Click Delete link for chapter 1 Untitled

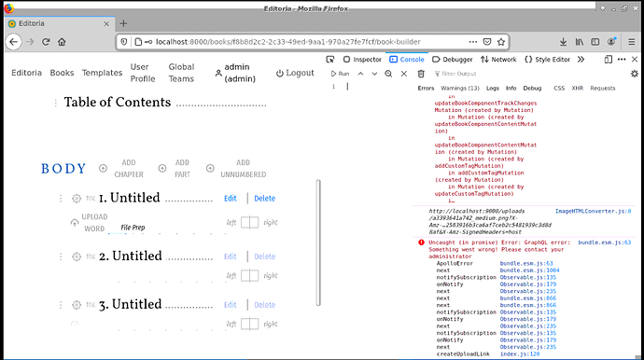(264, 199)
